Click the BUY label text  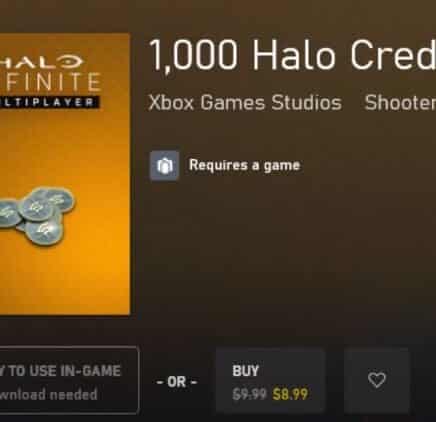[x=246, y=371]
